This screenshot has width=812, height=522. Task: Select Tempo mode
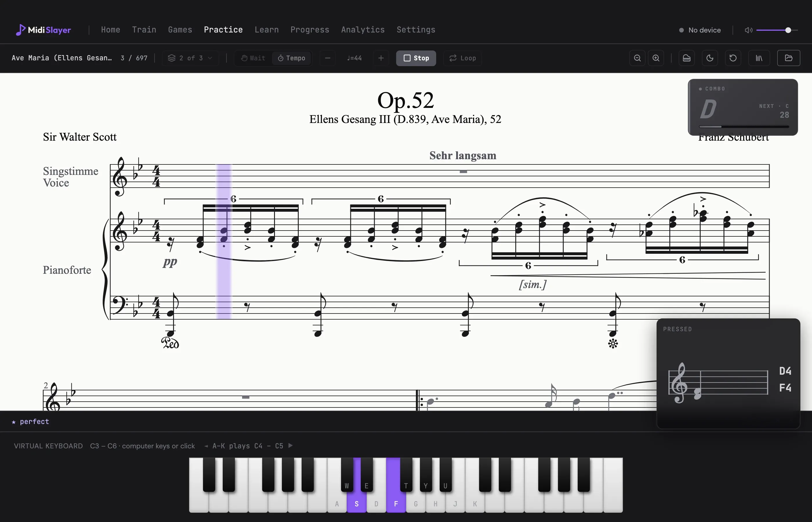291,58
